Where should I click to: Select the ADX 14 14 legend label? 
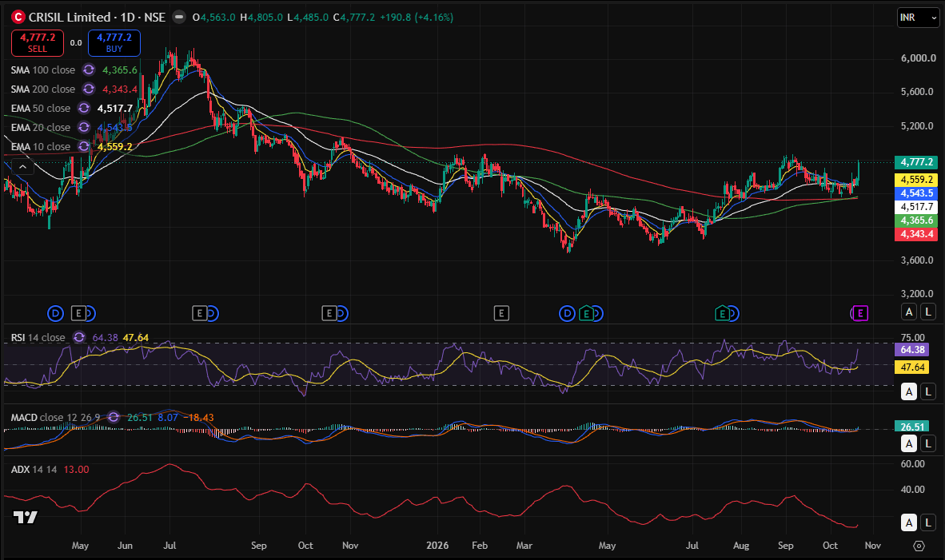coord(34,469)
